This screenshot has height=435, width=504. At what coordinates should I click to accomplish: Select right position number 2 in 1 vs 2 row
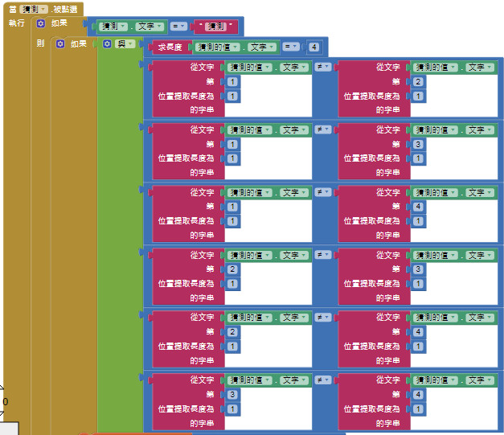pyautogui.click(x=418, y=82)
